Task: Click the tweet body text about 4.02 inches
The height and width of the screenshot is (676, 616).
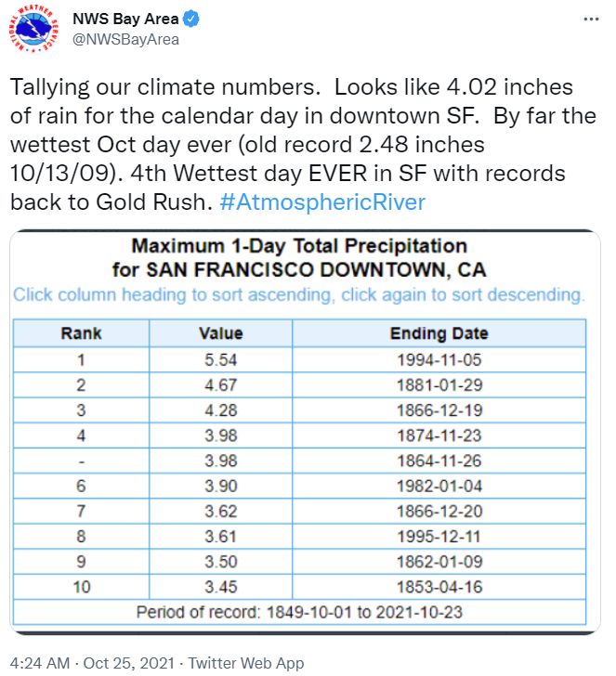Action: (302, 145)
